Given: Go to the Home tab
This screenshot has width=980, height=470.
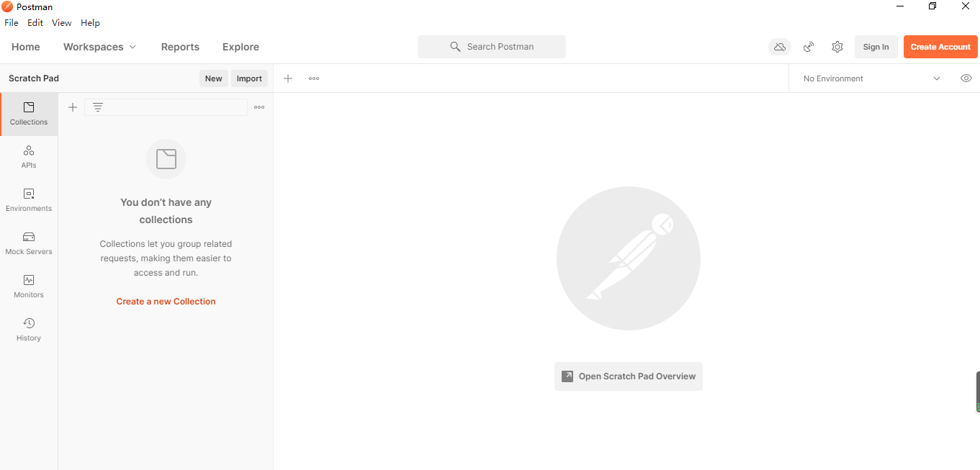Looking at the screenshot, I should (26, 47).
